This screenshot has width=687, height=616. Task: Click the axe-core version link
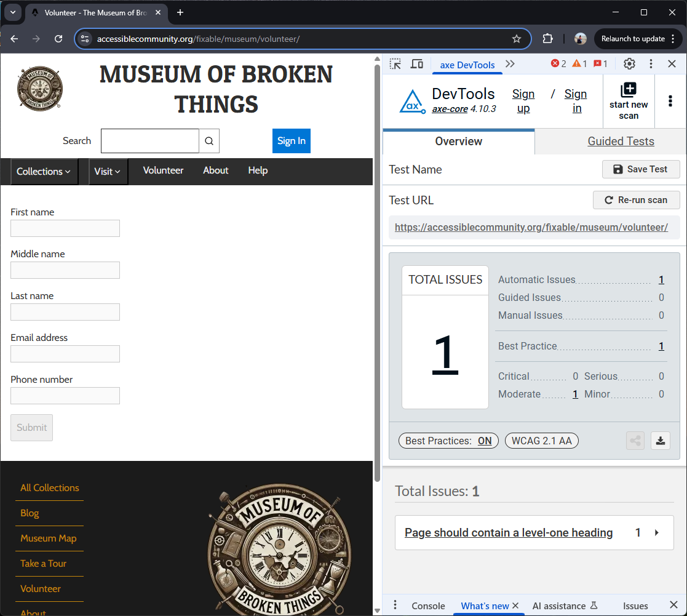[450, 109]
